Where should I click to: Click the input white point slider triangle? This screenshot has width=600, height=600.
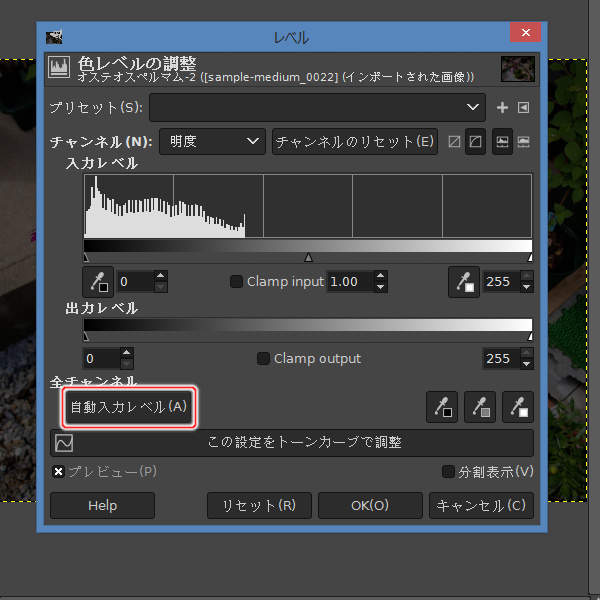530,258
